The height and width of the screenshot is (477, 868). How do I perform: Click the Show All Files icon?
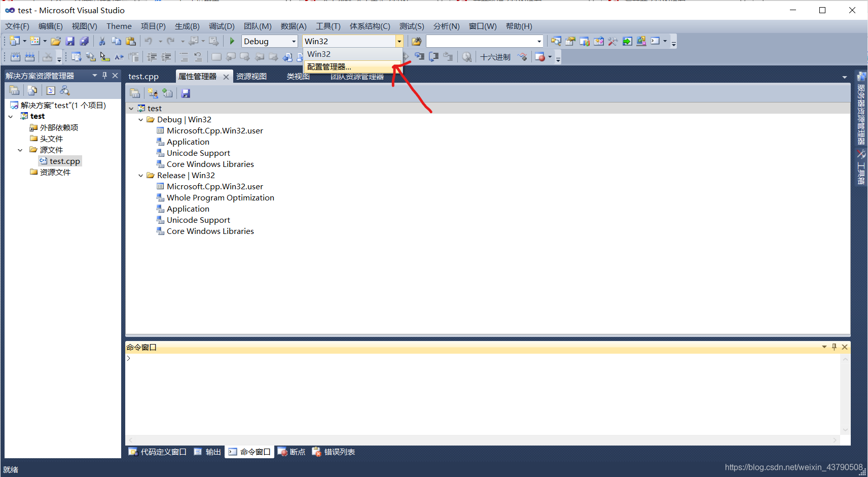(32, 90)
